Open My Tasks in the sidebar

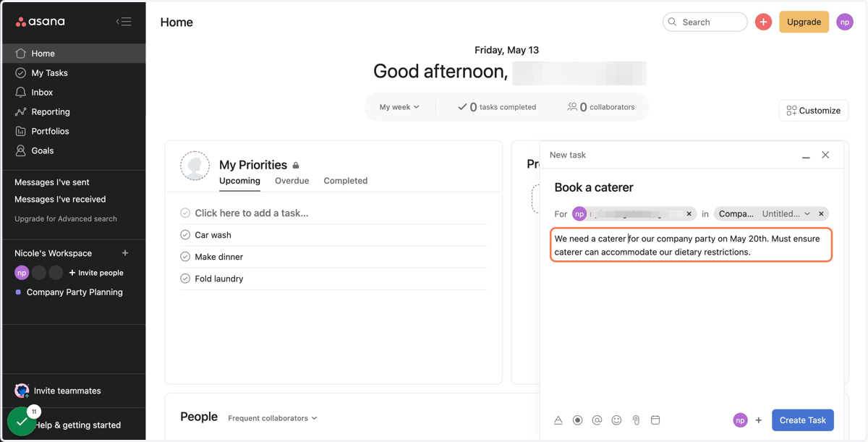(x=74, y=72)
